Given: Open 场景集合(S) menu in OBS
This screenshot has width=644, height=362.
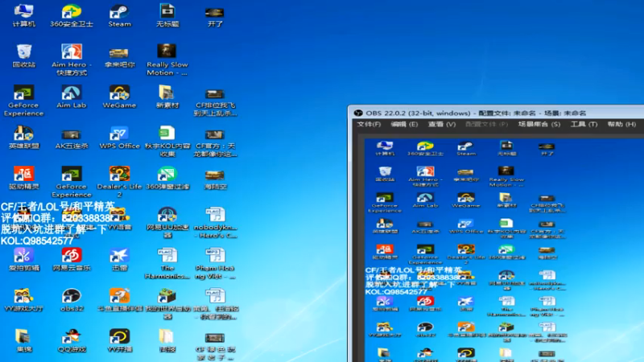Looking at the screenshot, I should pos(539,124).
